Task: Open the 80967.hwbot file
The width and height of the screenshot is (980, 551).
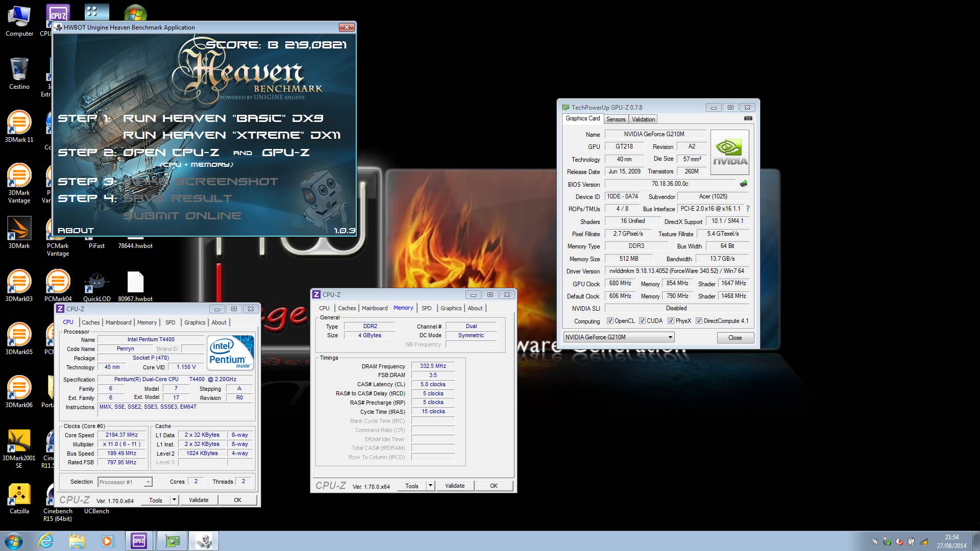Action: click(135, 286)
